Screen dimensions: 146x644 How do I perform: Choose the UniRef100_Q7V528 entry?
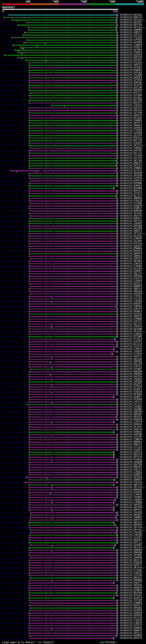pos(131,80)
